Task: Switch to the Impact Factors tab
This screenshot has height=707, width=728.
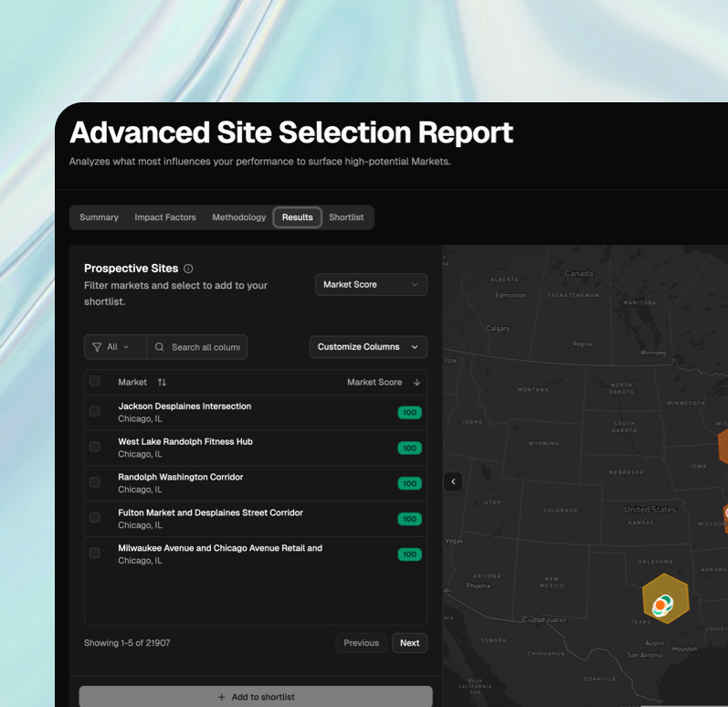Action: [165, 217]
